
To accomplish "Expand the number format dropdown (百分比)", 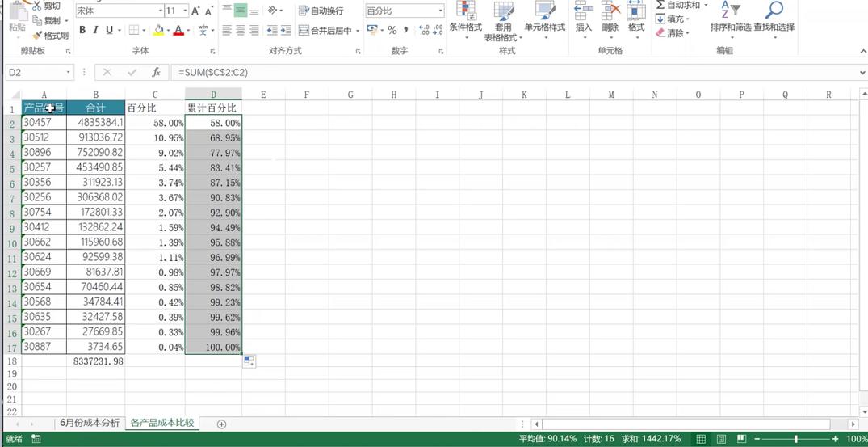I will pos(440,11).
